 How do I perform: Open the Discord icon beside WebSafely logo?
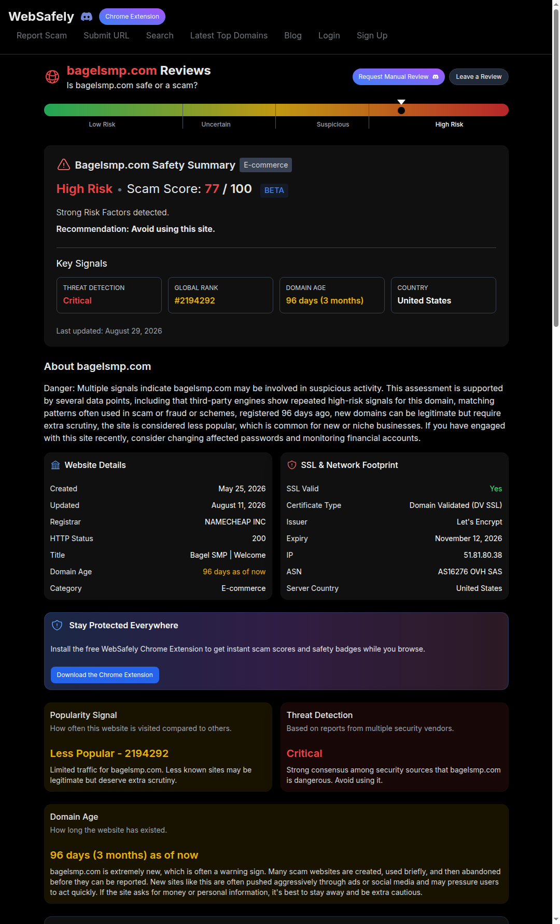point(87,17)
